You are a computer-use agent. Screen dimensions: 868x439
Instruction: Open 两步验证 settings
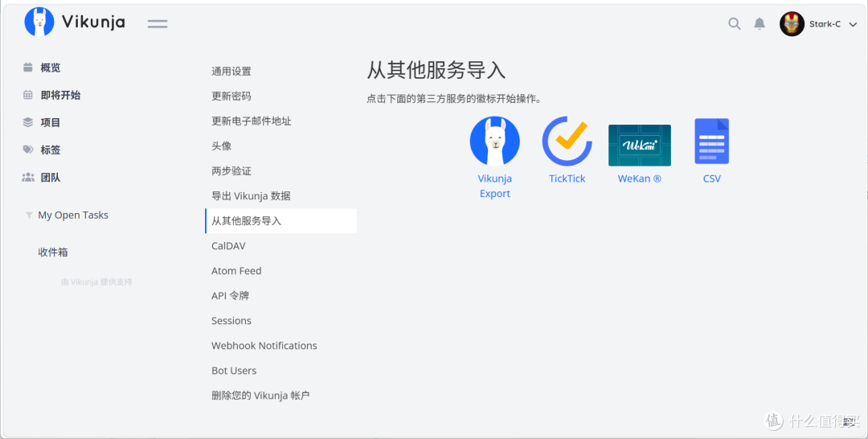tap(280, 171)
